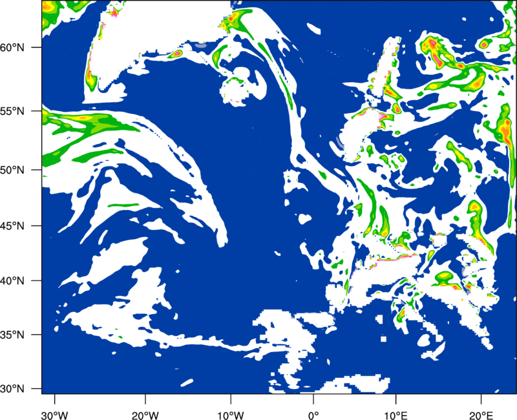Click the 30°N latitude label

tap(12, 389)
